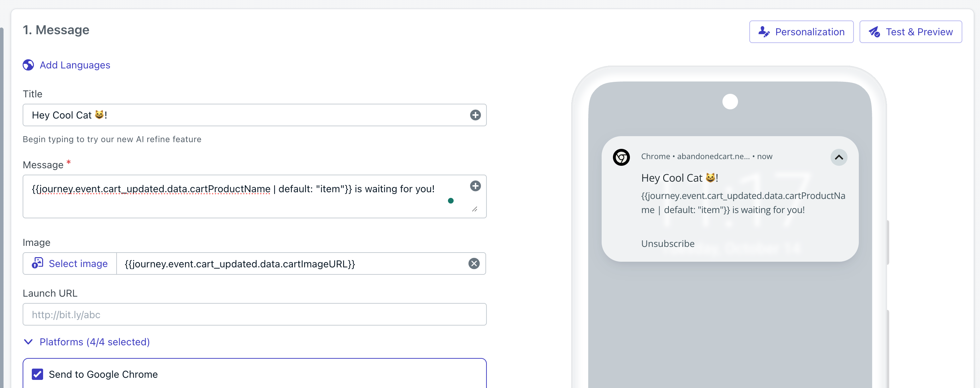Uncheck Send to Google Chrome checkbox
The image size is (980, 388).
pos(37,374)
